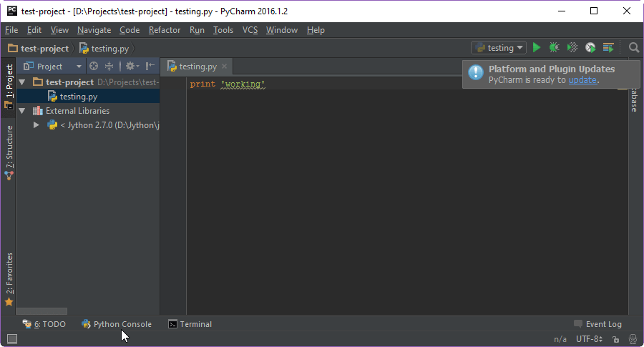
Task: Click the update notification info icon
Action: 476,73
